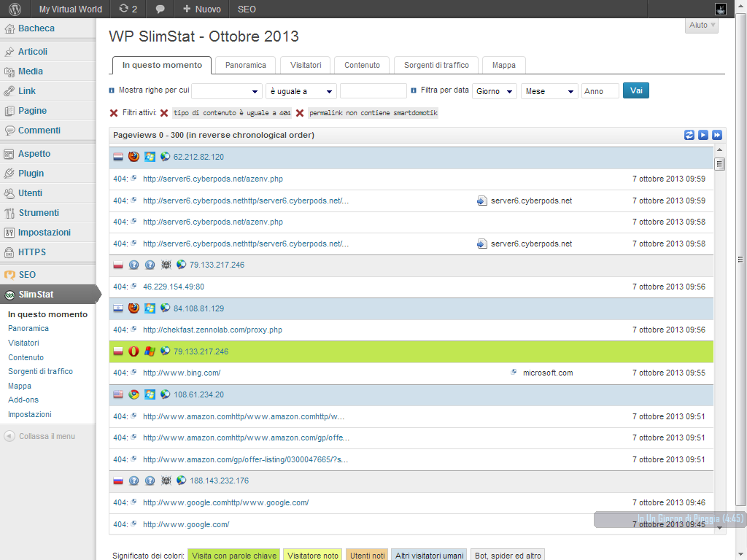Click the 'Visita con parole chiave' green legend
Image resolution: width=747 pixels, height=560 pixels.
pyautogui.click(x=234, y=555)
